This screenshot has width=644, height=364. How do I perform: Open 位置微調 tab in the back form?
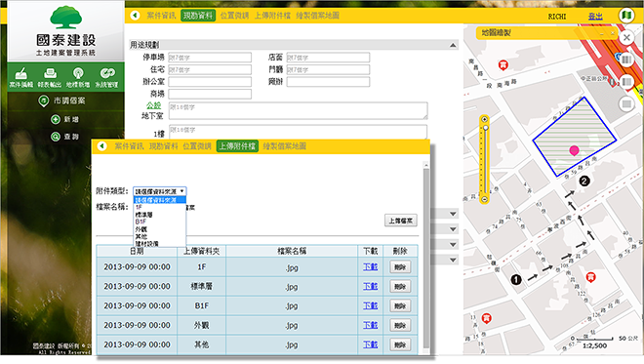(x=234, y=16)
